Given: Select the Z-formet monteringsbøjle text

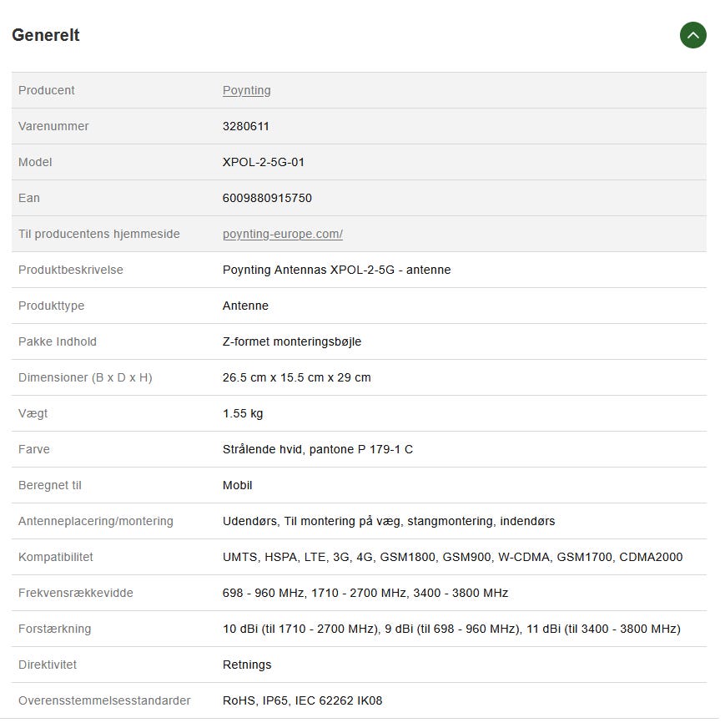Looking at the screenshot, I should (x=291, y=341).
